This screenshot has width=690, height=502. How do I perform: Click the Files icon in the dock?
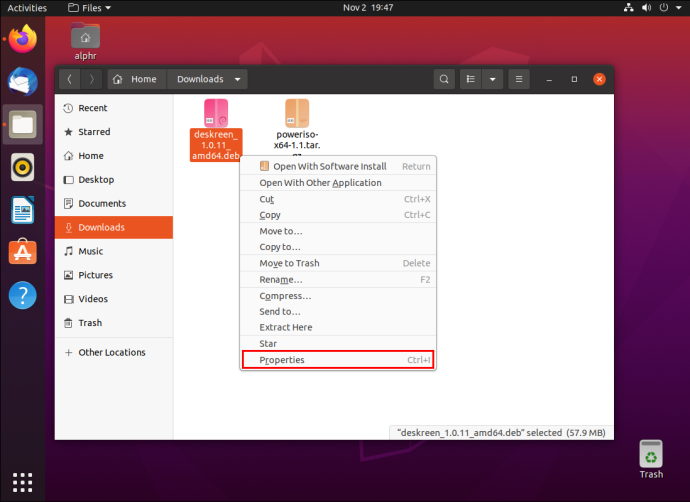click(x=22, y=125)
